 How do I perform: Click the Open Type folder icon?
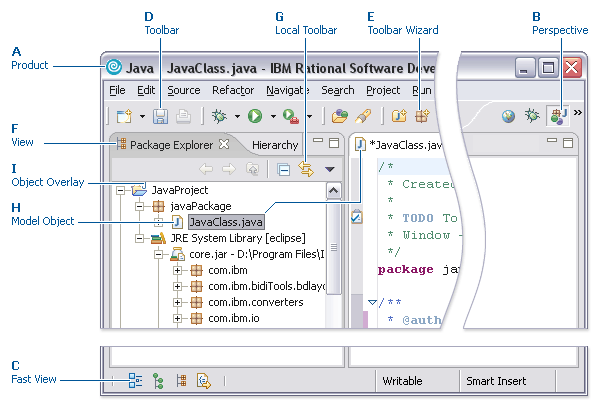340,116
